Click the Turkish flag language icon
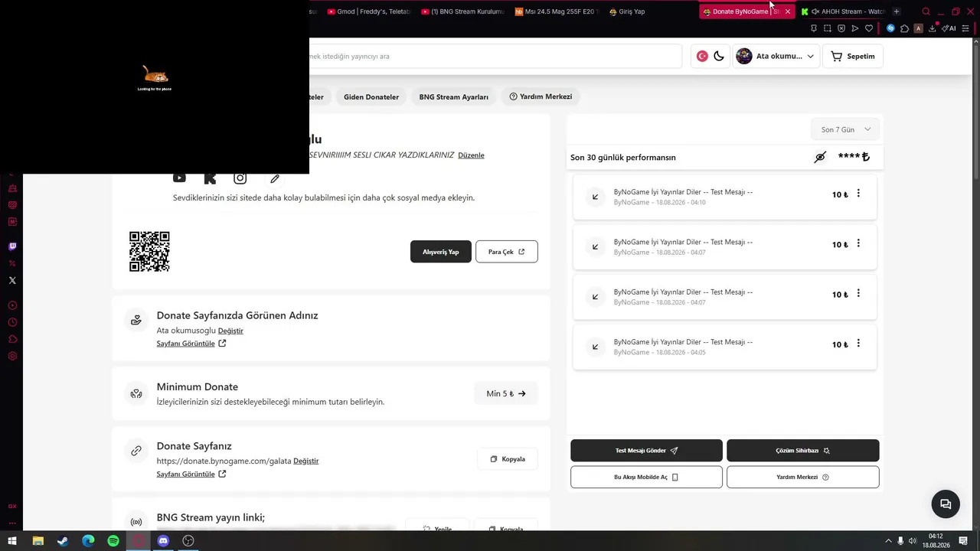Viewport: 980px width, 551px height. coord(702,56)
